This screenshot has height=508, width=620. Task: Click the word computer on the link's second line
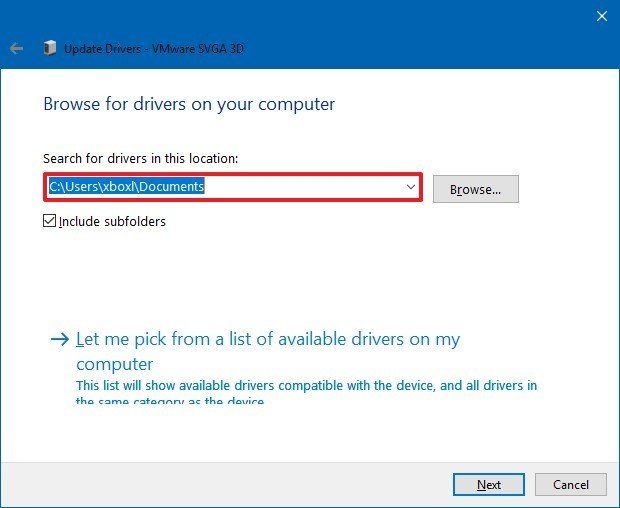tap(115, 364)
